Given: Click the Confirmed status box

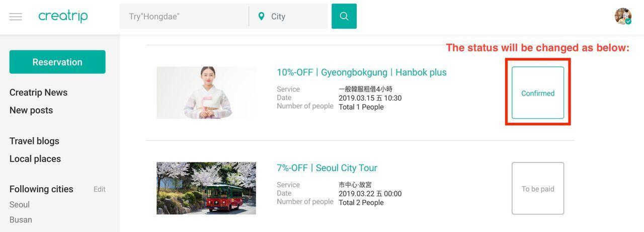Looking at the screenshot, I should pyautogui.click(x=538, y=93).
